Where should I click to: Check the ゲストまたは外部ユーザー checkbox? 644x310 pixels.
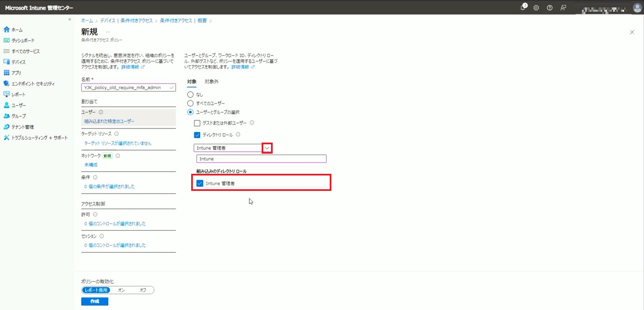pyautogui.click(x=197, y=123)
